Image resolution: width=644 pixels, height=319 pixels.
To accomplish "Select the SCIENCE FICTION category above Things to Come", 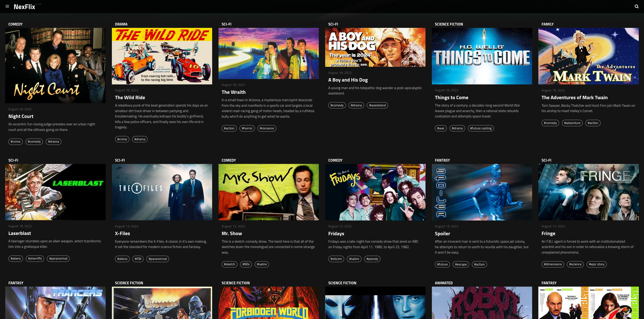I will [x=449, y=24].
